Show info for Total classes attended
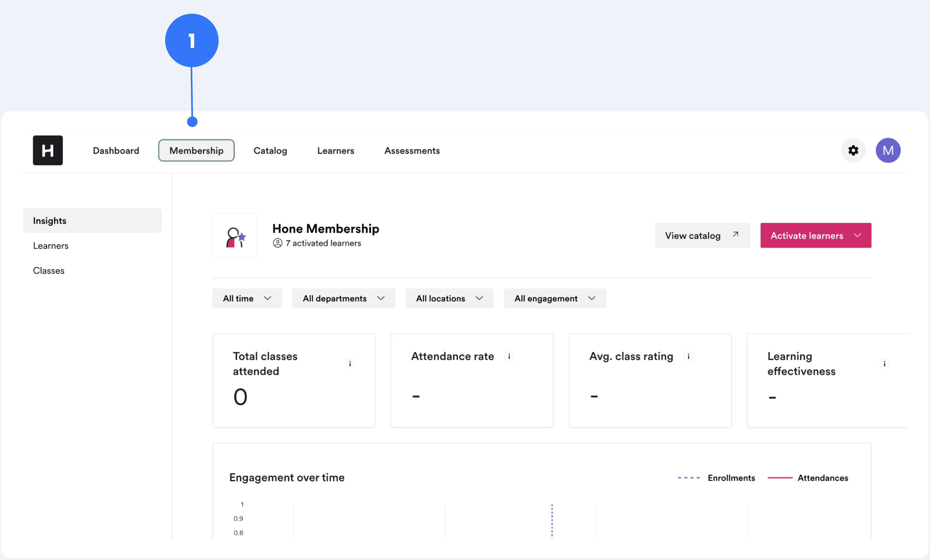930x560 pixels. click(350, 364)
